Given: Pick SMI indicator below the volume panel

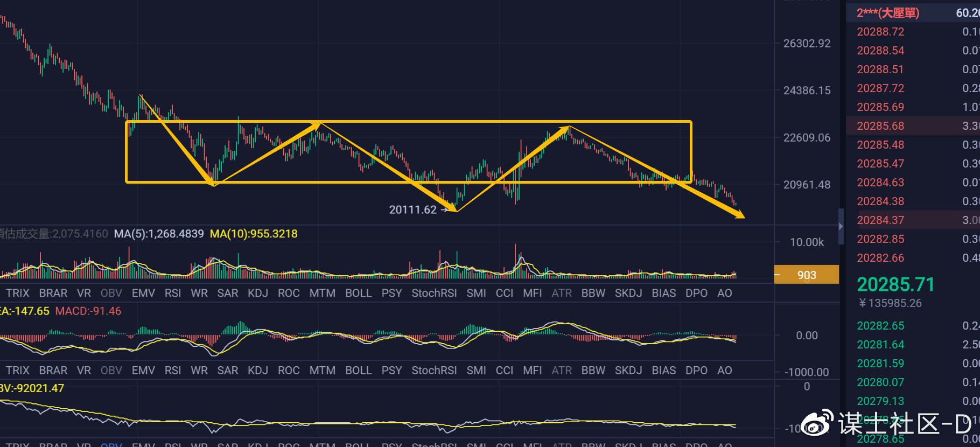Looking at the screenshot, I should [476, 293].
